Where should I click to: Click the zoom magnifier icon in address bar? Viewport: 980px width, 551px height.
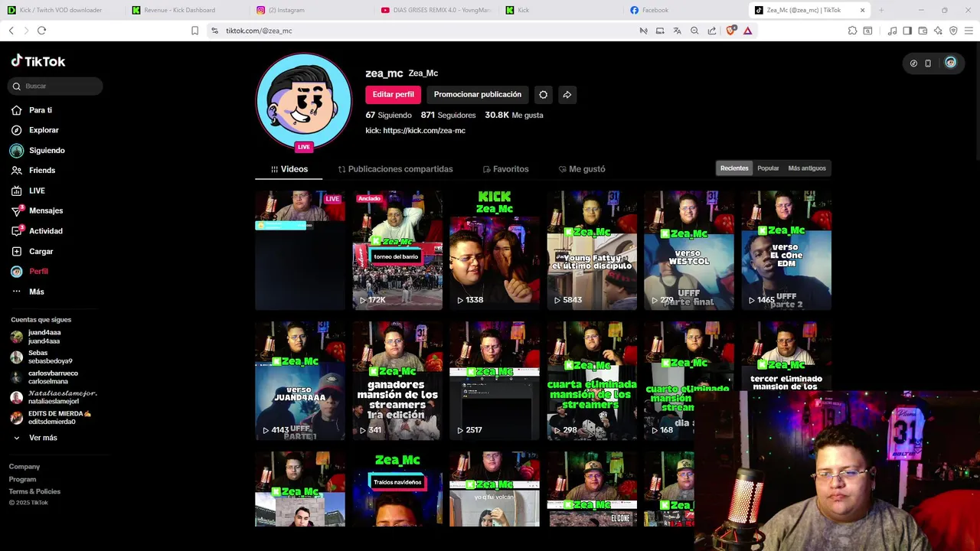pos(694,31)
